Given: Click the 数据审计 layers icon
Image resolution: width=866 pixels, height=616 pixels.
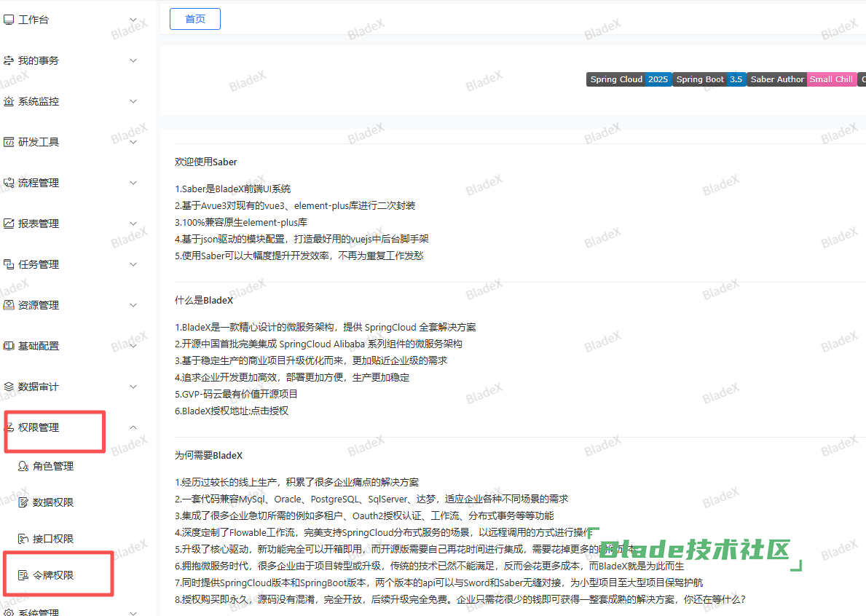Looking at the screenshot, I should [9, 387].
